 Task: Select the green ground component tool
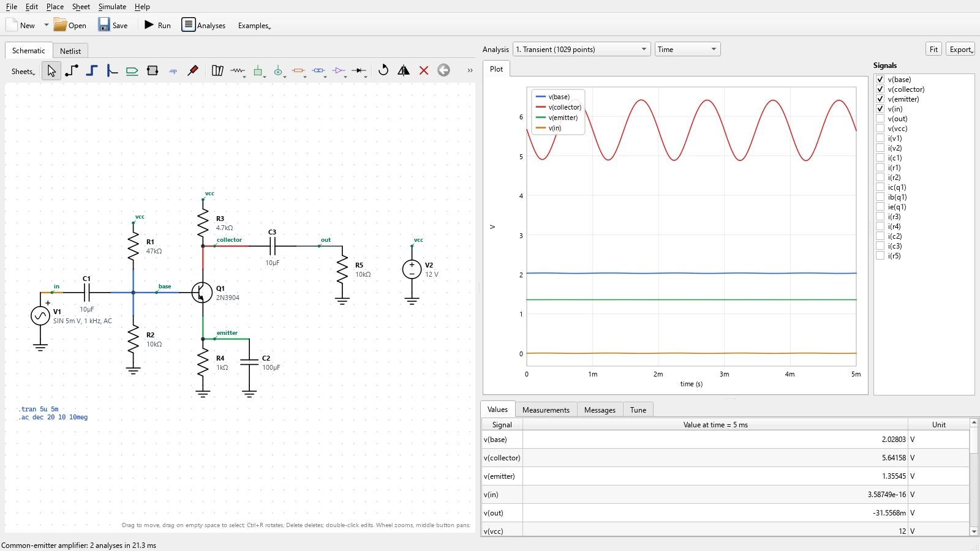click(x=258, y=71)
